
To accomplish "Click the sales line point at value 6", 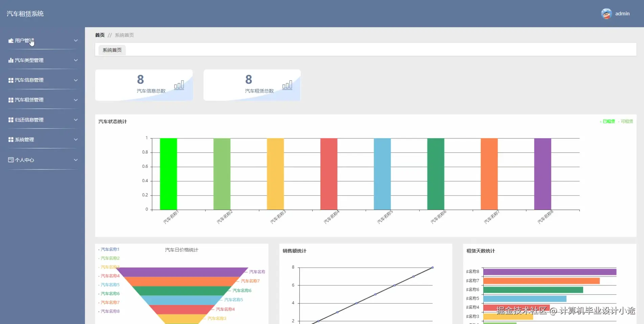I will click(395, 285).
